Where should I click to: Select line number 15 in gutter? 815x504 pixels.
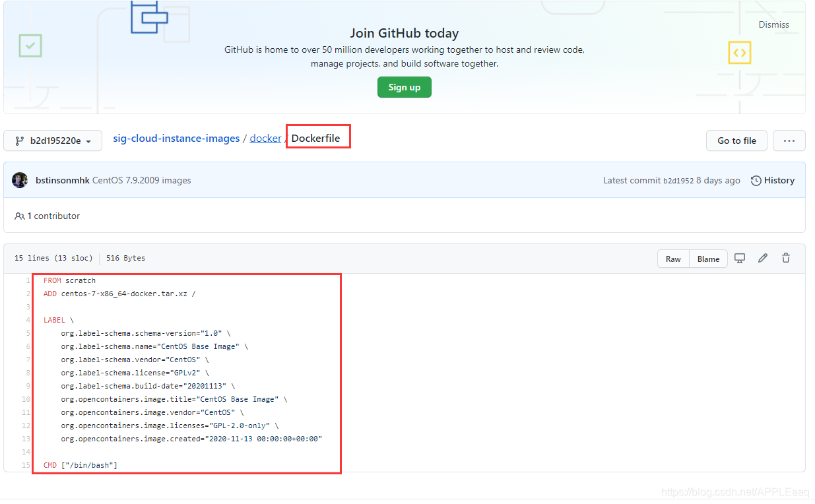tap(26, 465)
